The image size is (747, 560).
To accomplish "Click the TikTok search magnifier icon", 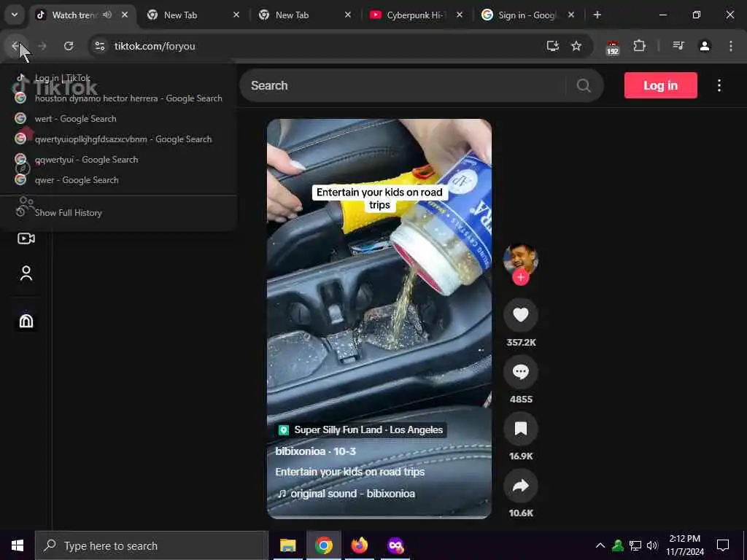I will click(584, 86).
